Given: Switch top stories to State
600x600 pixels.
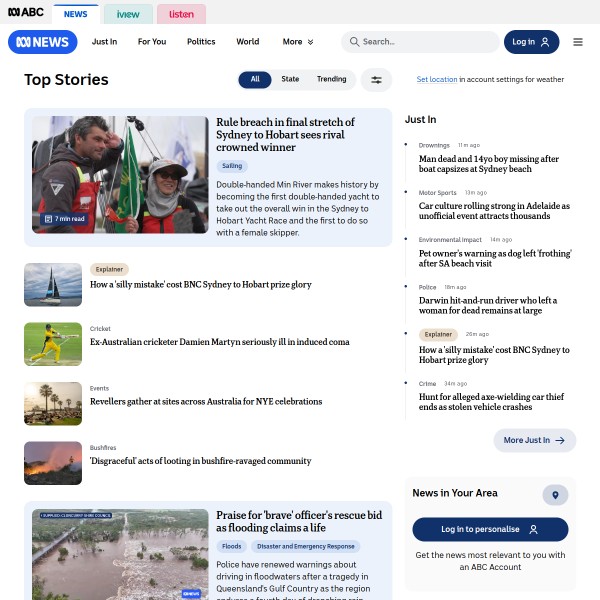Looking at the screenshot, I should (290, 80).
